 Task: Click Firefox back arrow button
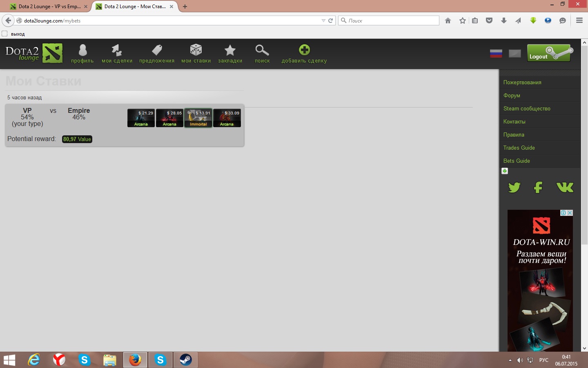8,20
